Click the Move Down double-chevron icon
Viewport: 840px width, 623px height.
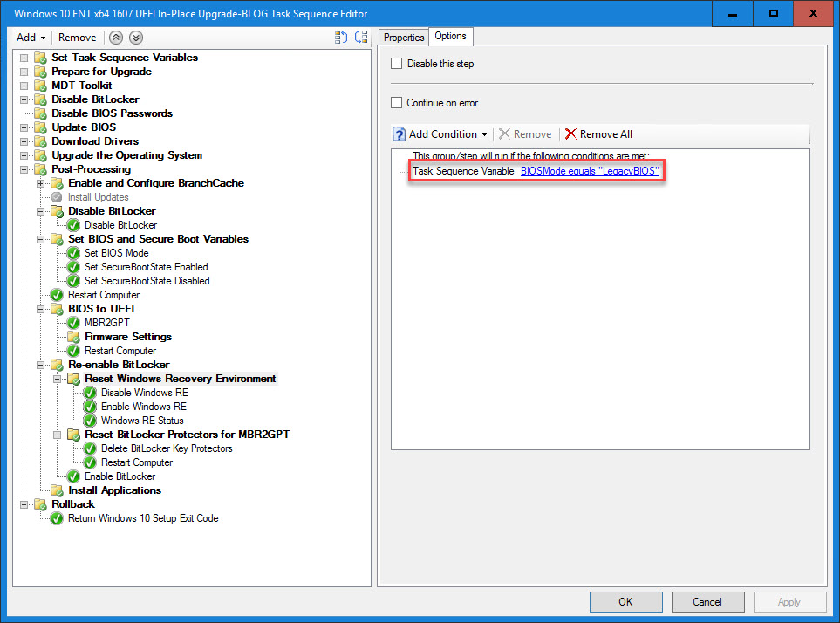click(136, 38)
